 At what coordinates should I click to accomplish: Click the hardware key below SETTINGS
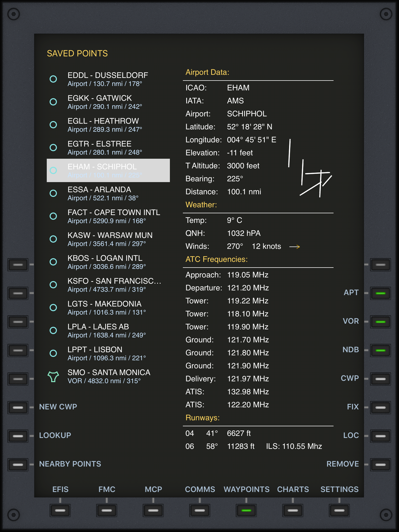pyautogui.click(x=339, y=510)
